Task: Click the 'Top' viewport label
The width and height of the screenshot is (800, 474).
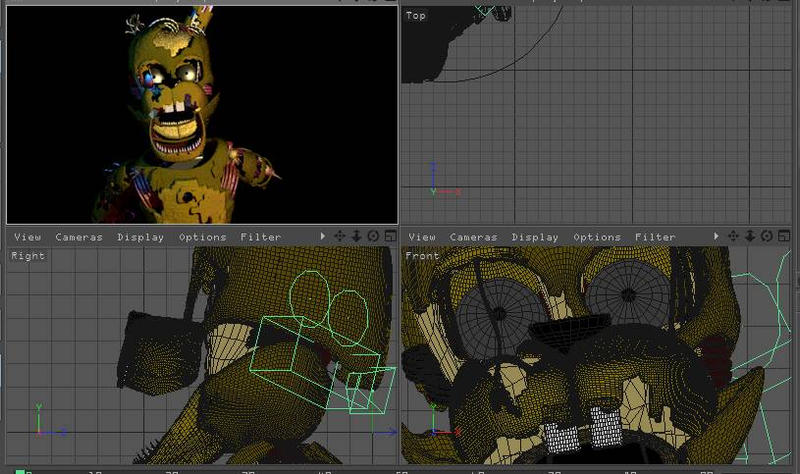Action: point(415,16)
